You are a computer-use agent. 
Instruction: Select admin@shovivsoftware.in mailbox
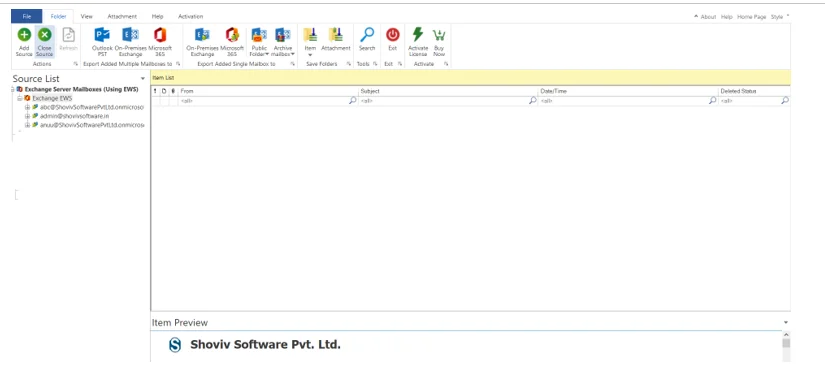click(x=75, y=116)
